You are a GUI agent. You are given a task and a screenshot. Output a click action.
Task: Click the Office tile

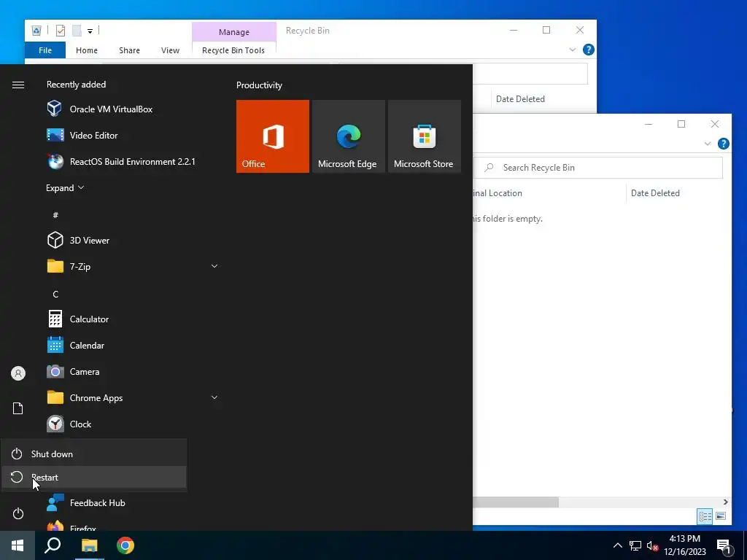(273, 136)
